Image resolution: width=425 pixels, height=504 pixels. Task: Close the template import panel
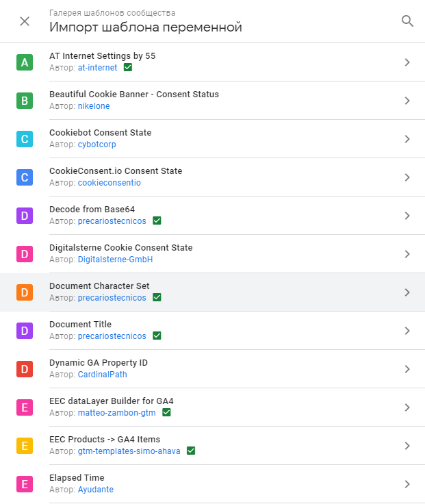25,21
